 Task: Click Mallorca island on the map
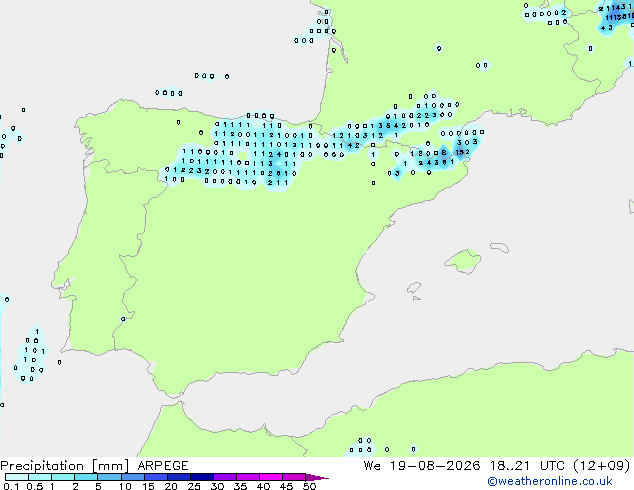(463, 261)
